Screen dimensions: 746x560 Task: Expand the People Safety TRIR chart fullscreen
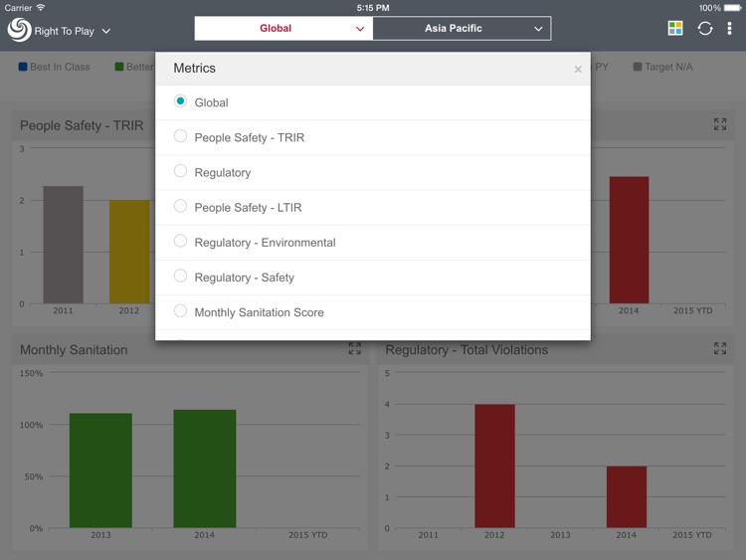coord(720,124)
